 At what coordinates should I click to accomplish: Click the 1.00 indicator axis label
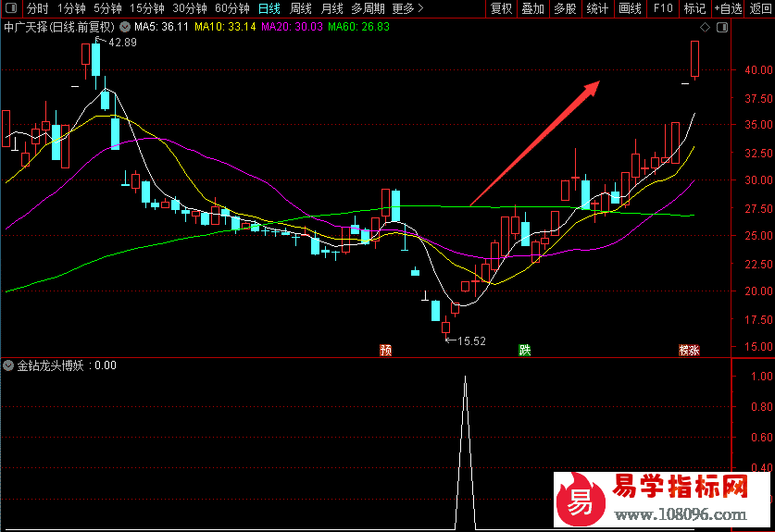pos(762,376)
